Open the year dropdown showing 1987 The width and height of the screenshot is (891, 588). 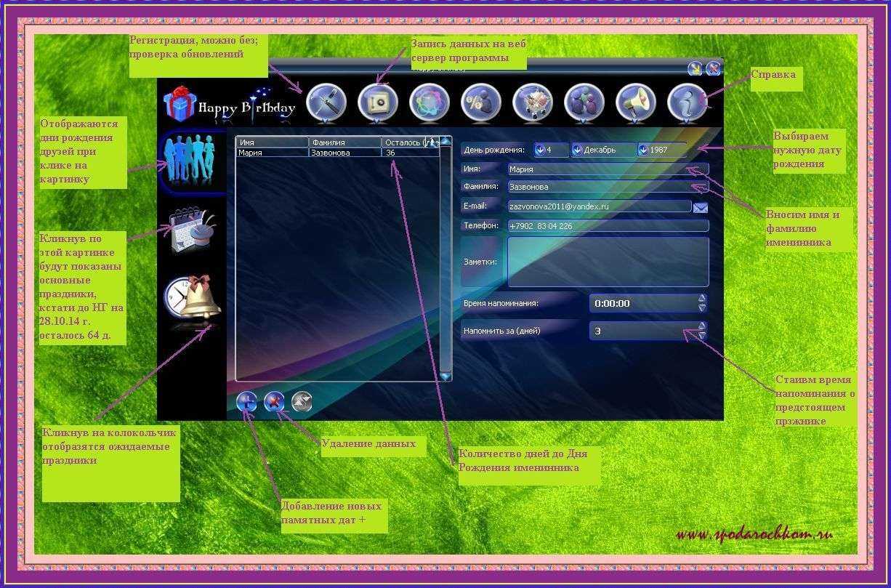(644, 150)
